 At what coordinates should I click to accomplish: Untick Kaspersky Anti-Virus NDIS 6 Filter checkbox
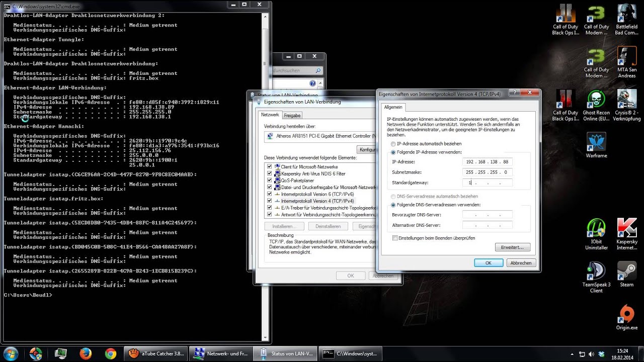pyautogui.click(x=270, y=173)
